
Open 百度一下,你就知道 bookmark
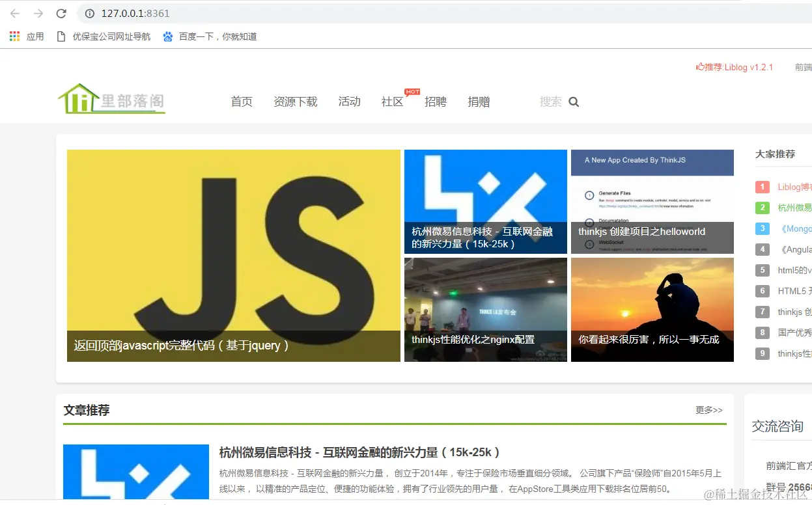coord(210,36)
